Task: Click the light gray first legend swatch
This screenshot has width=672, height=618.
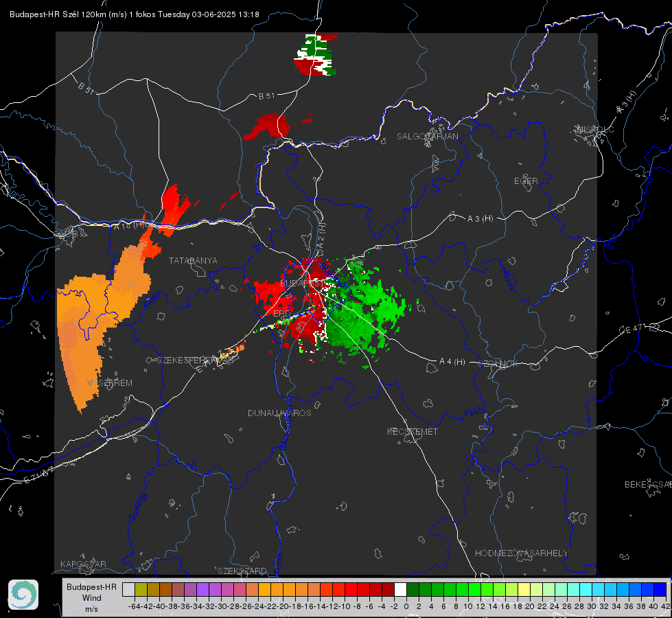Action: click(128, 589)
